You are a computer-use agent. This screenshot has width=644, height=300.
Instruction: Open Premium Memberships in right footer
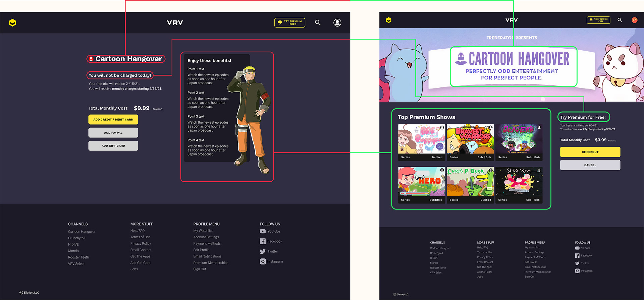(538, 272)
